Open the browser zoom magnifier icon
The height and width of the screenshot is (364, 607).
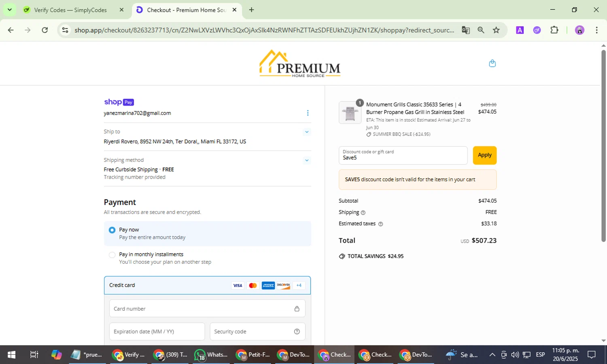pos(481,30)
